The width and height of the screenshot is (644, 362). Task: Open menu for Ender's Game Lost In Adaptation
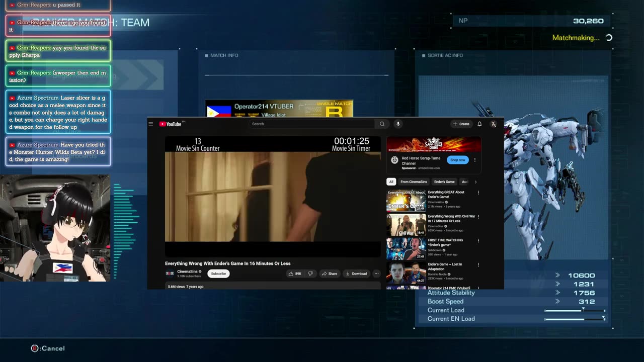coord(478,265)
